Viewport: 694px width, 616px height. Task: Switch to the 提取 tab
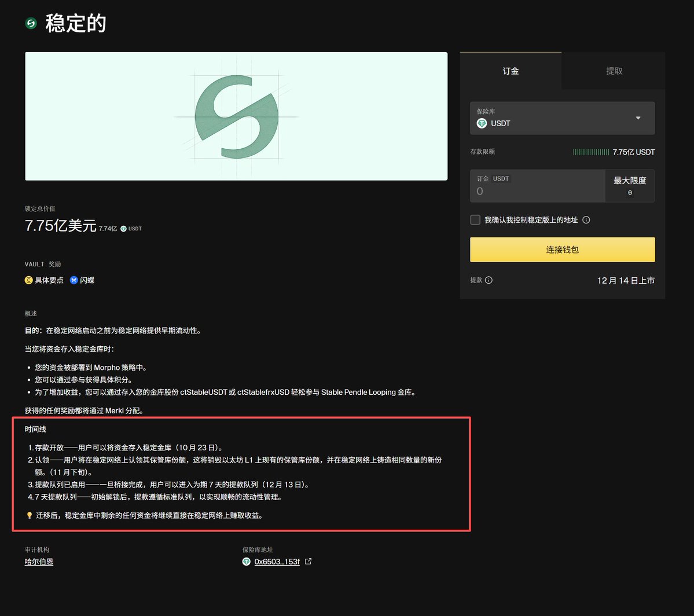(x=614, y=71)
